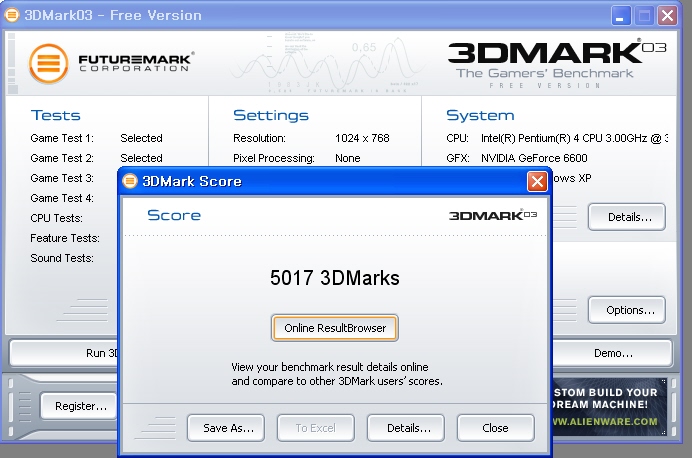This screenshot has height=458, width=692.
Task: Click the 'NVIDIA GeForce 6600' GFX value
Action: pos(534,158)
